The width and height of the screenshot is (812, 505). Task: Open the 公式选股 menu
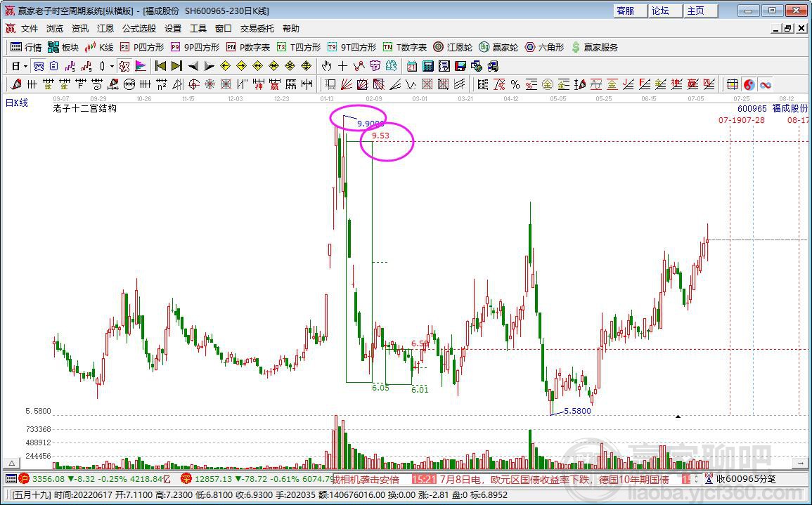[138, 29]
